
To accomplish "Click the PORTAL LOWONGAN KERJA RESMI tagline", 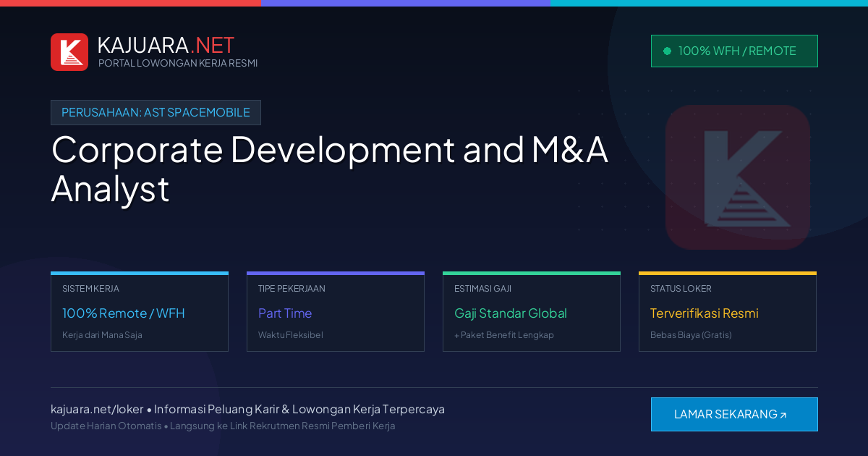I will coord(178,63).
